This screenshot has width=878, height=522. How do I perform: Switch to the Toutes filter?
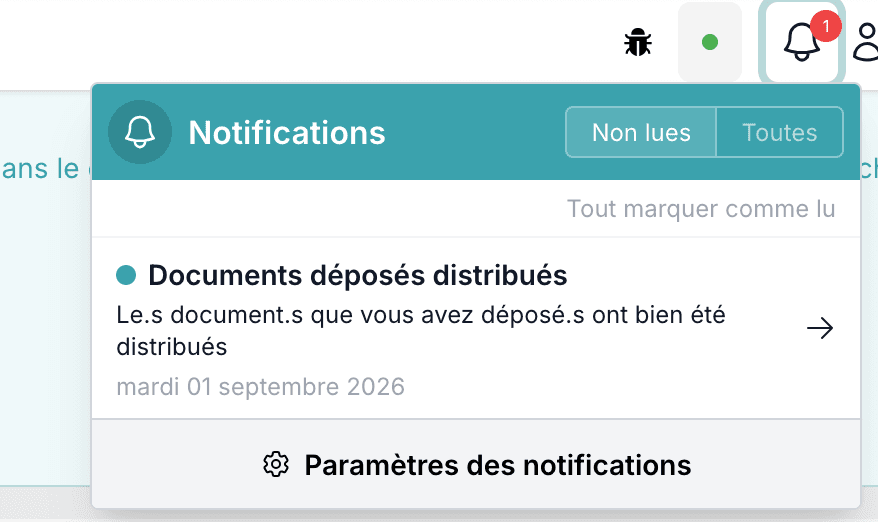779,133
